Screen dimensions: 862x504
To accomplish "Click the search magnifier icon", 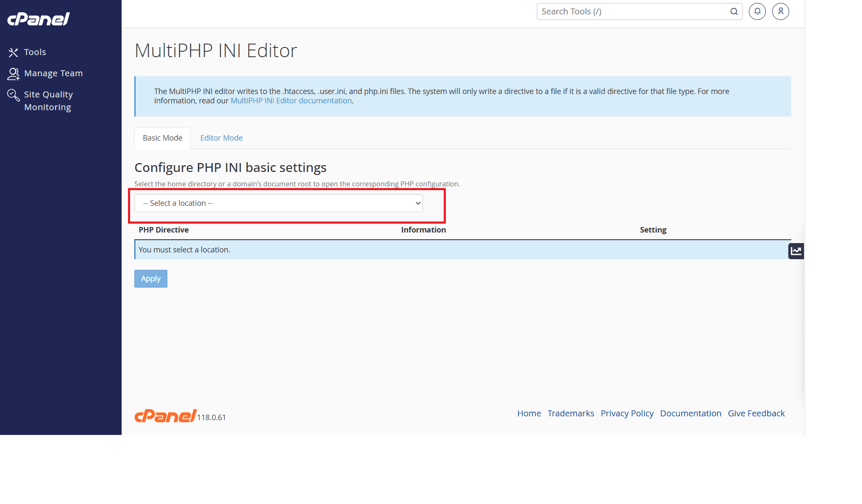I will [734, 11].
